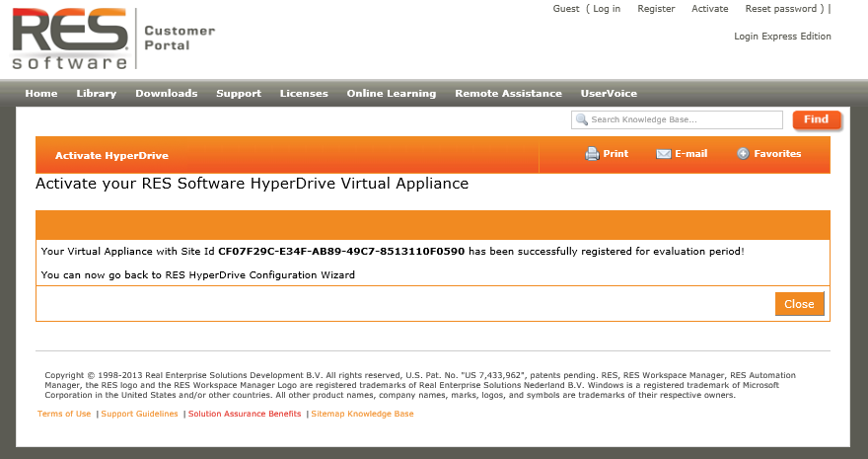
Task: Open Terms of Use link
Action: tap(64, 414)
